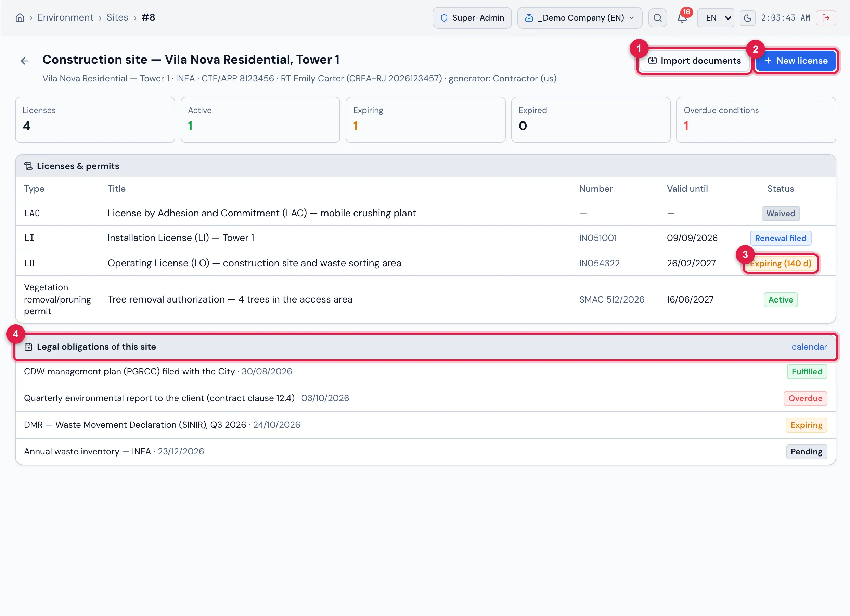Open the search icon in the top bar
This screenshot has width=850, height=616.
657,17
